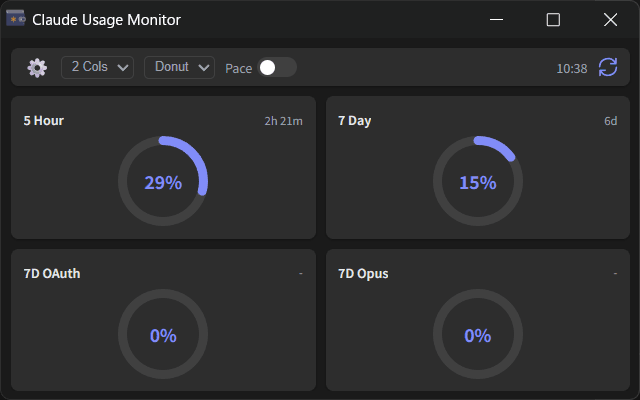
Task: Click the 6d reset countdown
Action: (x=610, y=121)
